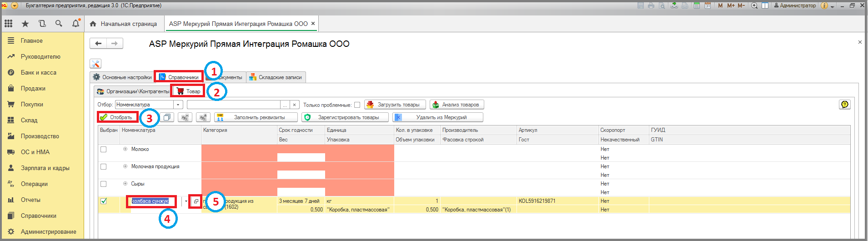Click the wrench tools icon below title
Screen dimensions: 868x241
95,64
